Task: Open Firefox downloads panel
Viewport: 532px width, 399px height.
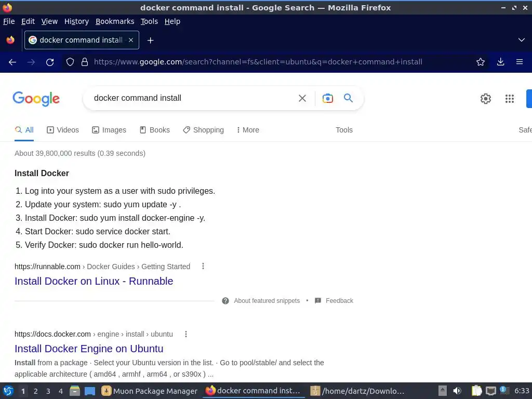Action: click(500, 62)
